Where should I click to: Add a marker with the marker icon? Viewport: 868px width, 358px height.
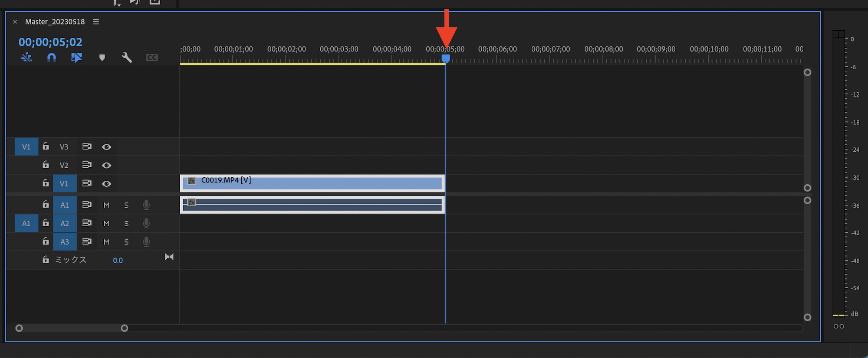click(102, 58)
